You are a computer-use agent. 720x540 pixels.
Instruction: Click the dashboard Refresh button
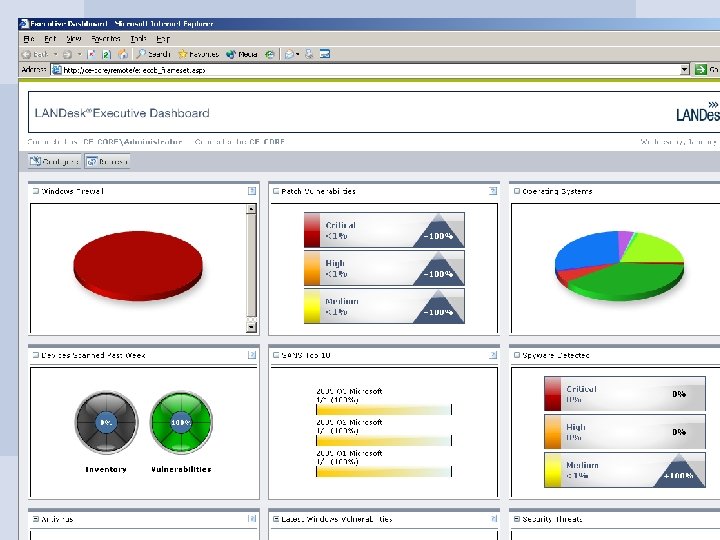coord(107,162)
